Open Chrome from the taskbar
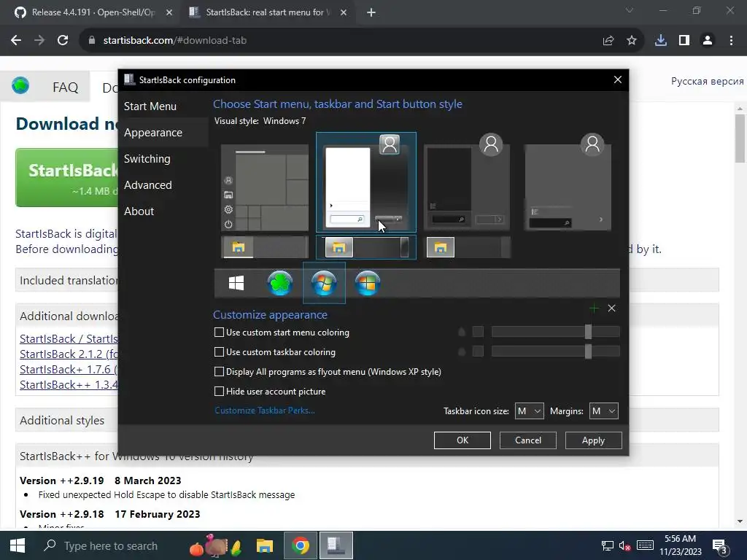Image resolution: width=747 pixels, height=560 pixels. click(x=301, y=545)
